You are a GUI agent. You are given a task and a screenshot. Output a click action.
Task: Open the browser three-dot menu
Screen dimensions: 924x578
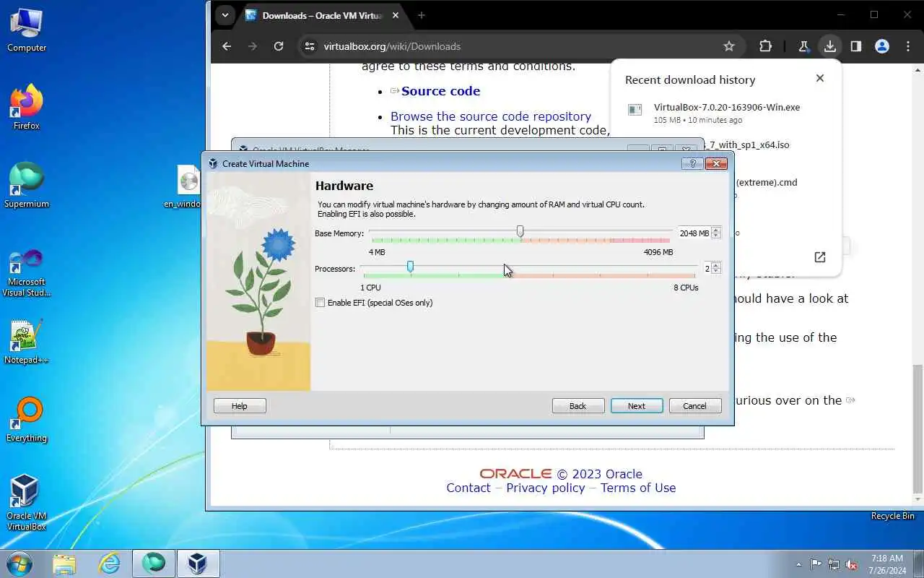tap(908, 46)
